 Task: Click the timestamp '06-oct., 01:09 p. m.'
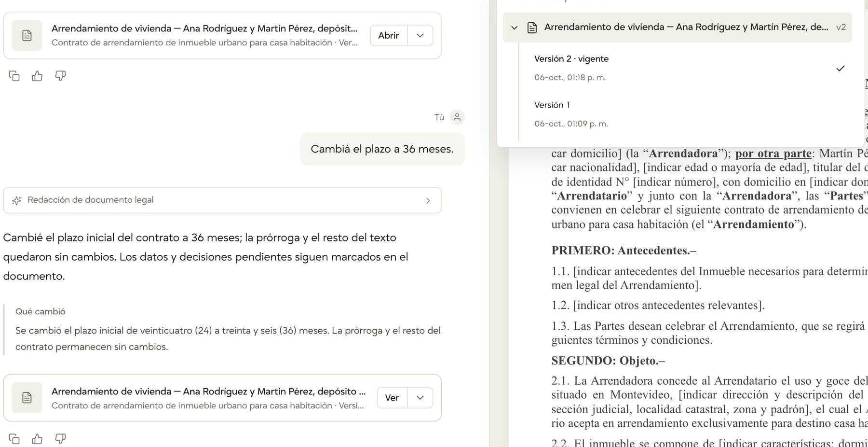click(571, 124)
